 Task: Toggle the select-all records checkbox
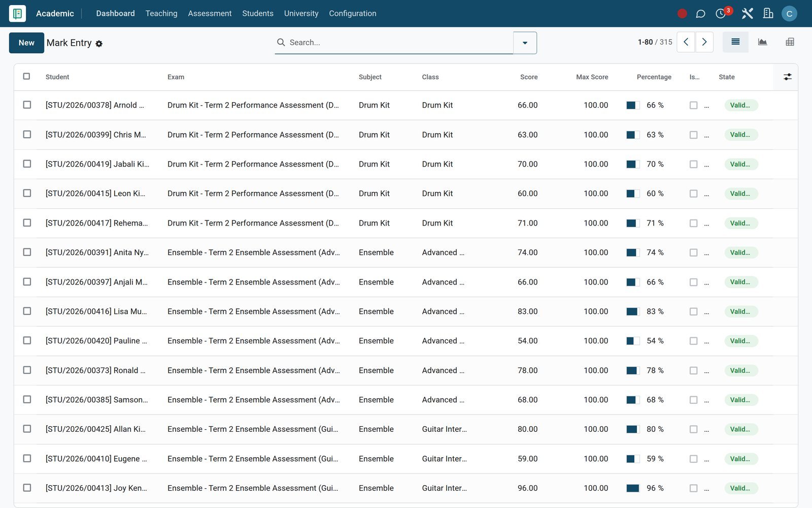click(27, 76)
